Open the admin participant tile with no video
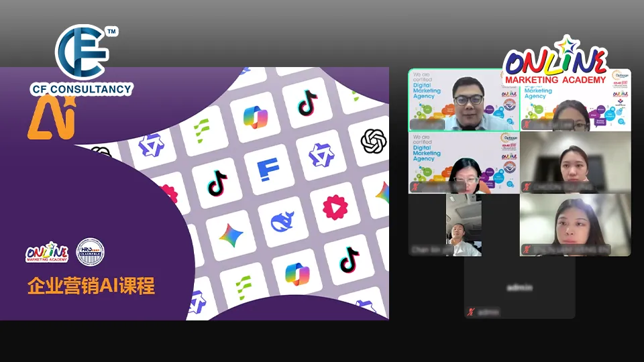Image resolution: width=644 pixels, height=362 pixels. [x=519, y=287]
